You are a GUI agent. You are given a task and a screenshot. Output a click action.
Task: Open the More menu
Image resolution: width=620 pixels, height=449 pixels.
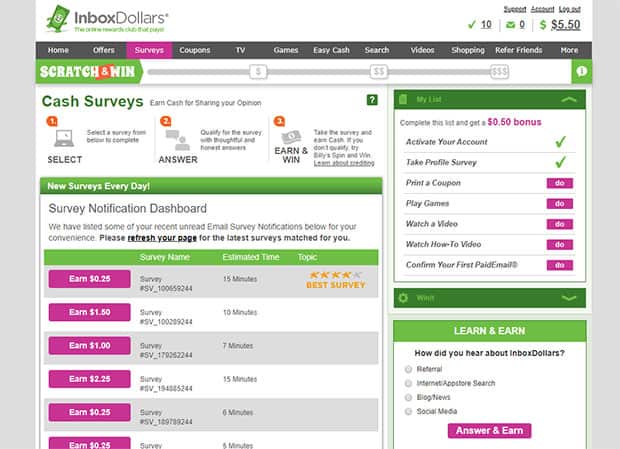569,50
